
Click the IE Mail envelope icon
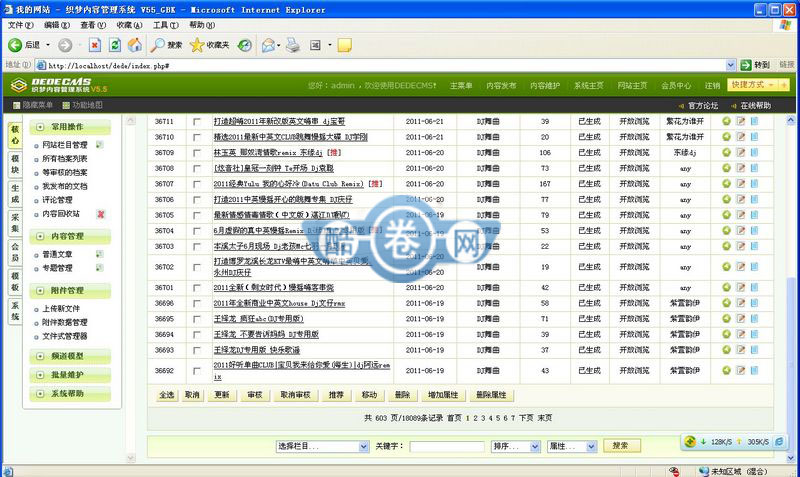point(268,45)
